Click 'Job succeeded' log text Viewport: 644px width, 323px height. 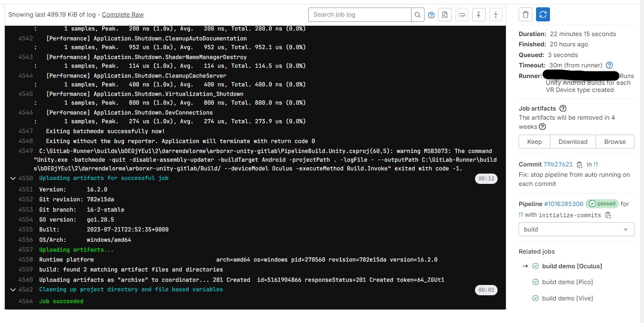point(62,302)
